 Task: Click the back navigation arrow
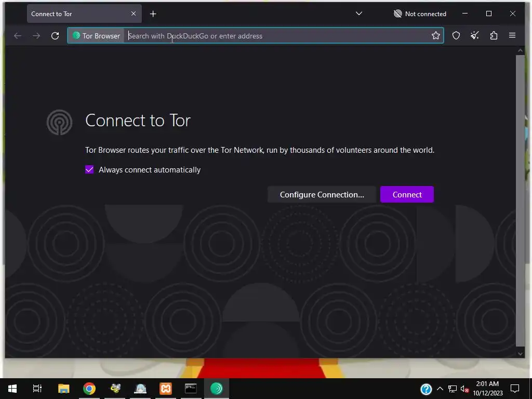coord(18,36)
